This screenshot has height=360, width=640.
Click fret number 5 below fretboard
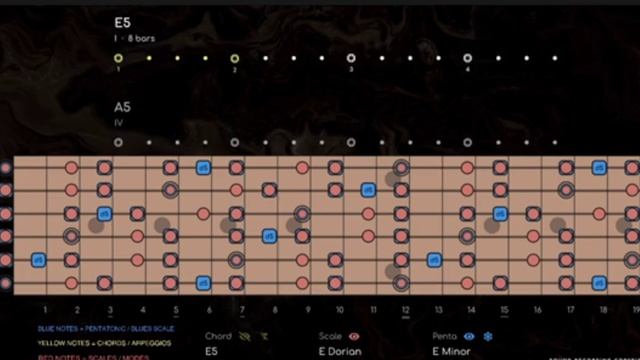pos(176,311)
